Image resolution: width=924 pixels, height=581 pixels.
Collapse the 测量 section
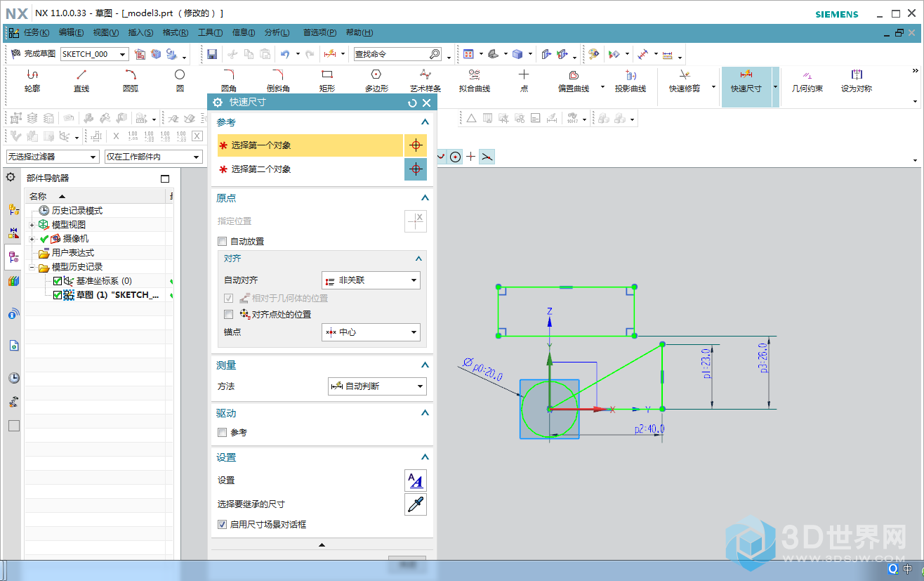click(x=424, y=365)
